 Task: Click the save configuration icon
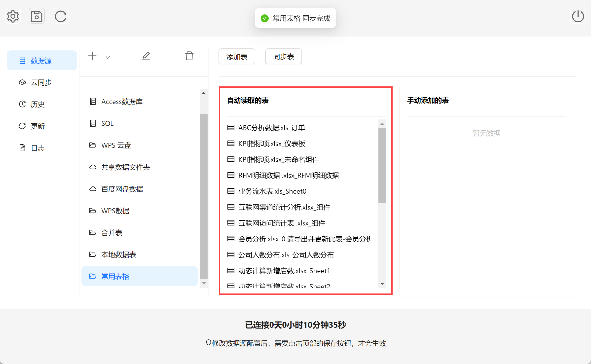(x=37, y=16)
